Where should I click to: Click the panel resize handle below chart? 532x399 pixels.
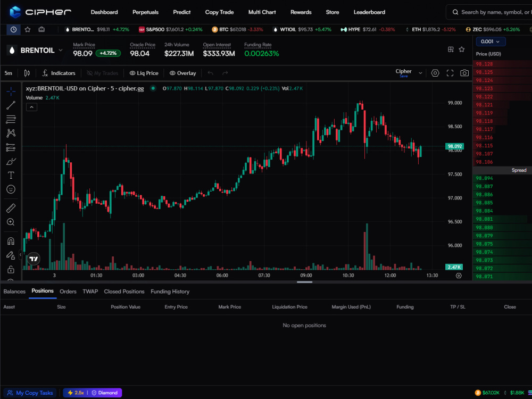pyautogui.click(x=304, y=281)
